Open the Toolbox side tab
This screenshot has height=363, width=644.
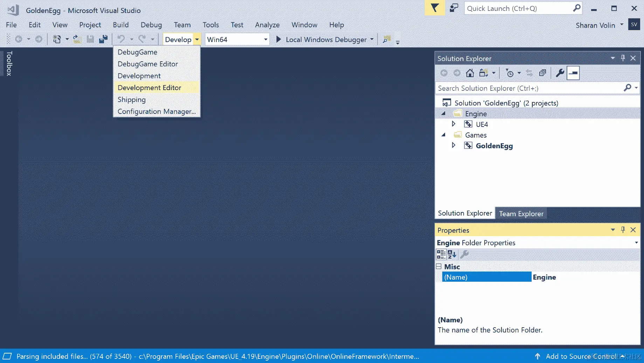(x=9, y=63)
